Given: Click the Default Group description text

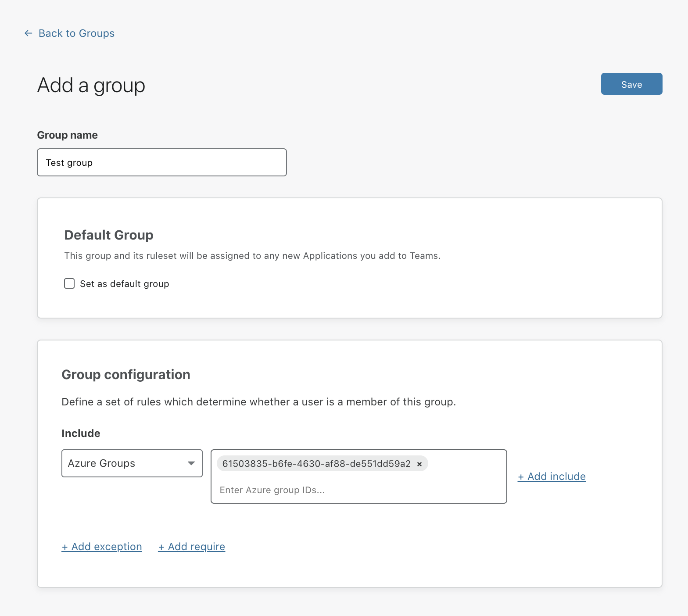Looking at the screenshot, I should point(252,256).
